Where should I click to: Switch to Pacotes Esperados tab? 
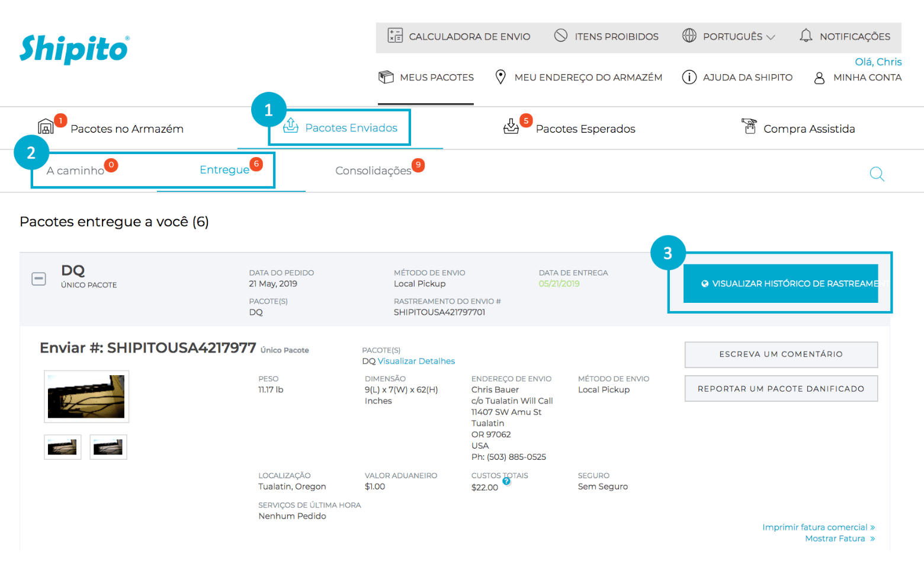(x=585, y=129)
